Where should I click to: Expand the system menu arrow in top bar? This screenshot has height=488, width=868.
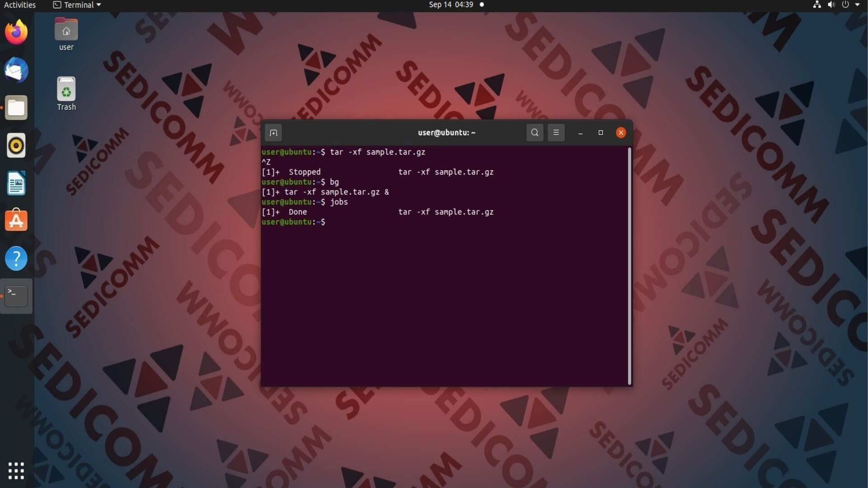click(858, 5)
